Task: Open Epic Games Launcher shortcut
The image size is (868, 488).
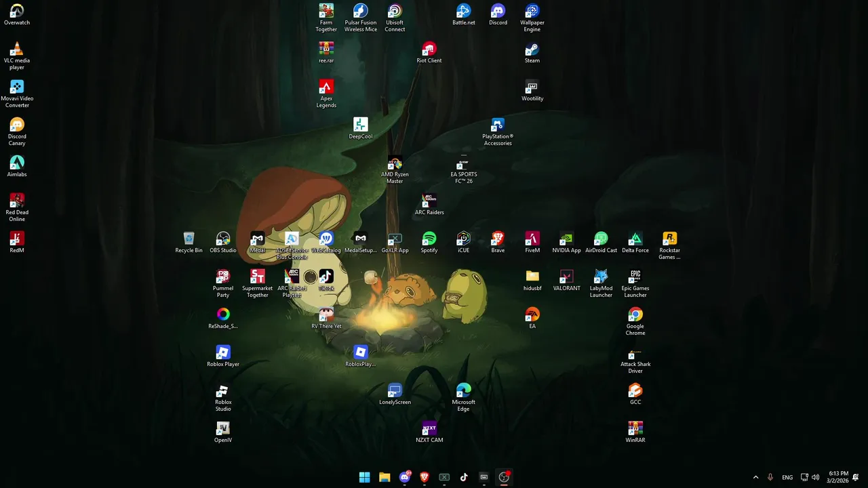Action: click(x=635, y=283)
